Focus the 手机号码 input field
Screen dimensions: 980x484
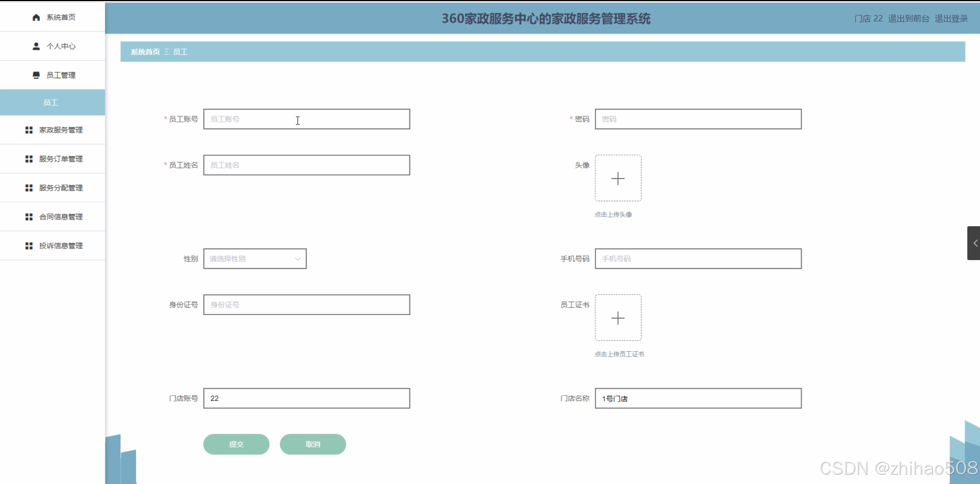(698, 259)
